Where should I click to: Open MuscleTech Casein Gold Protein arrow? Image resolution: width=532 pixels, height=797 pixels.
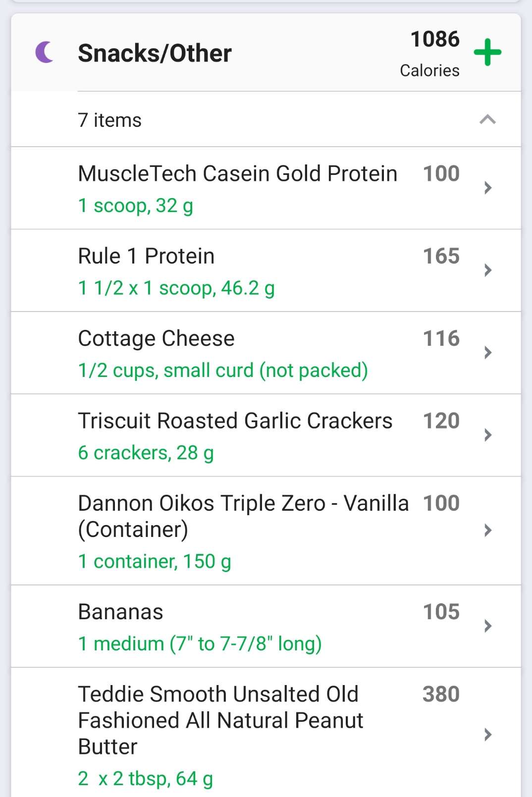[487, 188]
